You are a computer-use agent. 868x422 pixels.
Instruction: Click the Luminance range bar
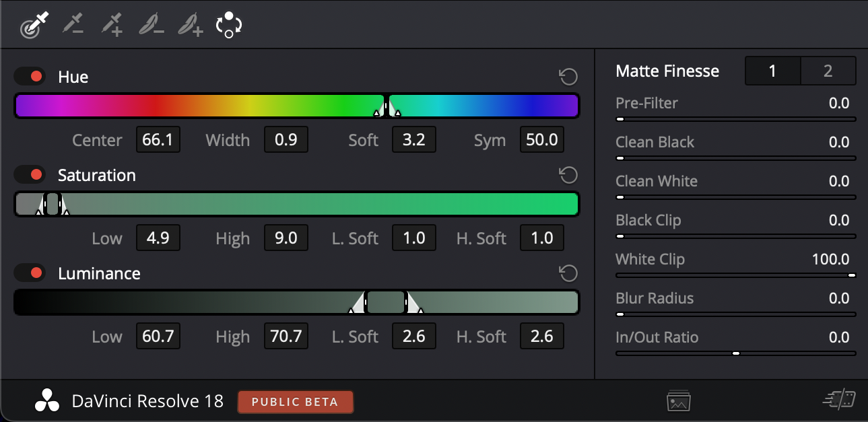(x=296, y=302)
